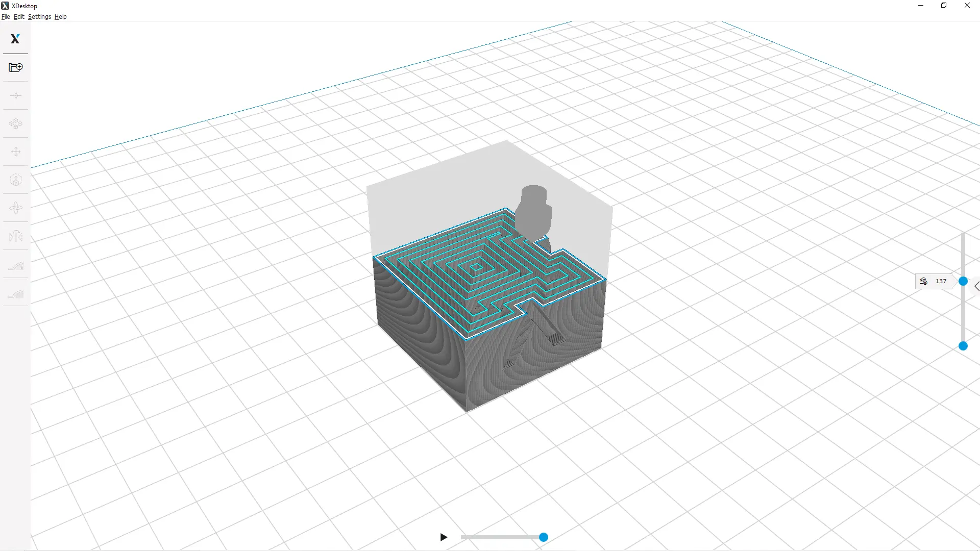Click the generate supports icon
Screen dimensions: 980x551
[x=16, y=294]
